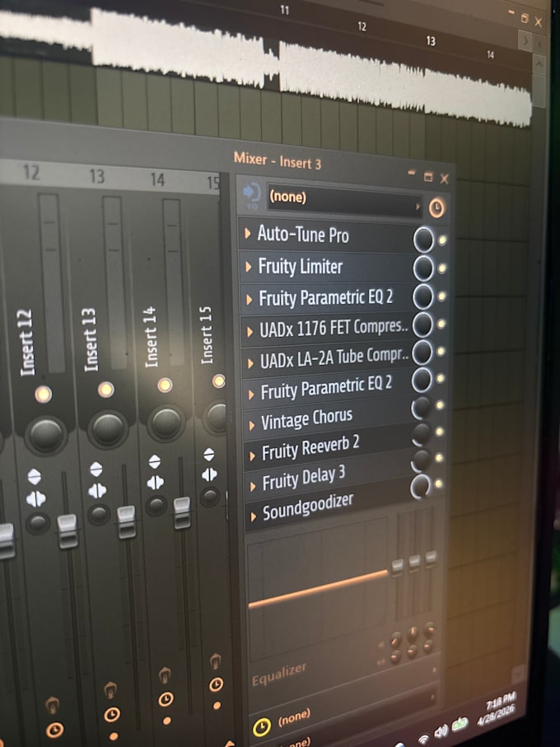Viewport: 560px width, 747px height.
Task: Disable the UADx LA-2A Tube Compressor slot LED
Action: [x=441, y=352]
